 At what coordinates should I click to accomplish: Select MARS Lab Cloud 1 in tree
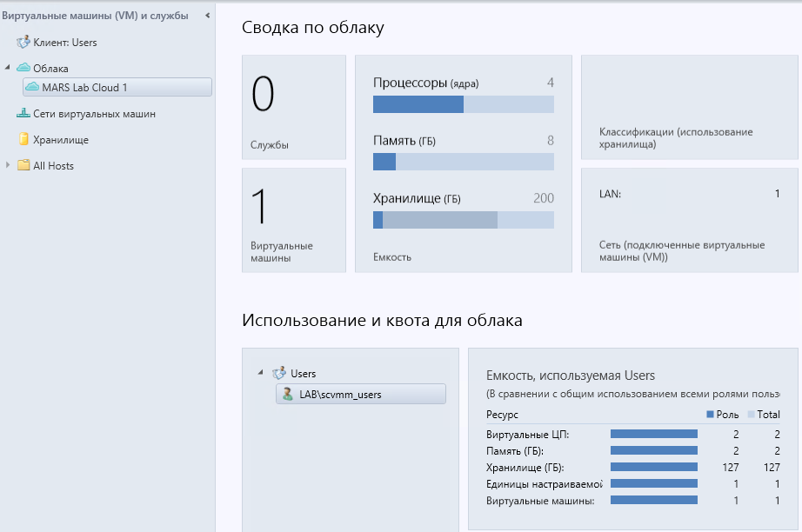[84, 87]
